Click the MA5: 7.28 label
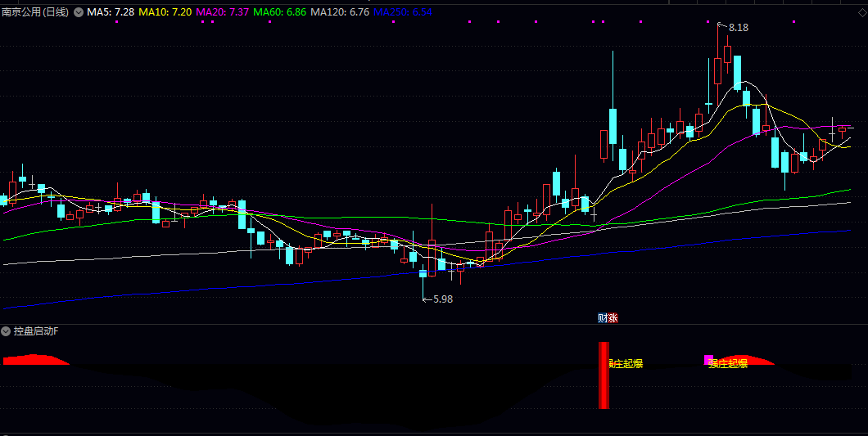Viewport: 868px width, 436px height. (111, 12)
